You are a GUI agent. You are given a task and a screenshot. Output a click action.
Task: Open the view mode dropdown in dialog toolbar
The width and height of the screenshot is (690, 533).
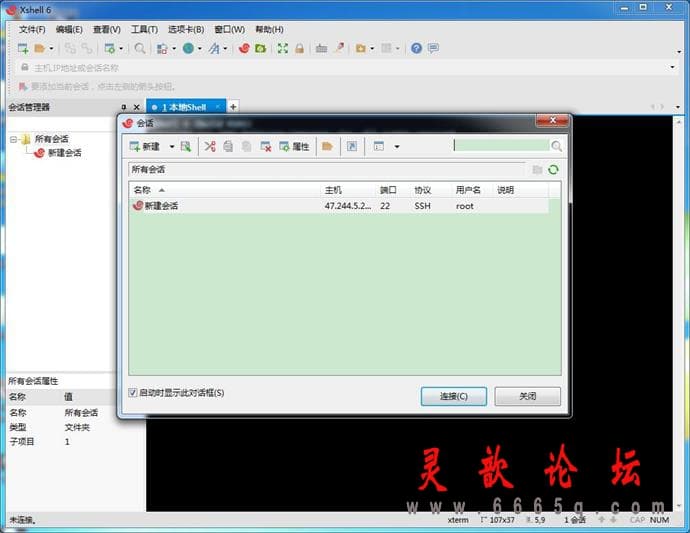tap(396, 147)
